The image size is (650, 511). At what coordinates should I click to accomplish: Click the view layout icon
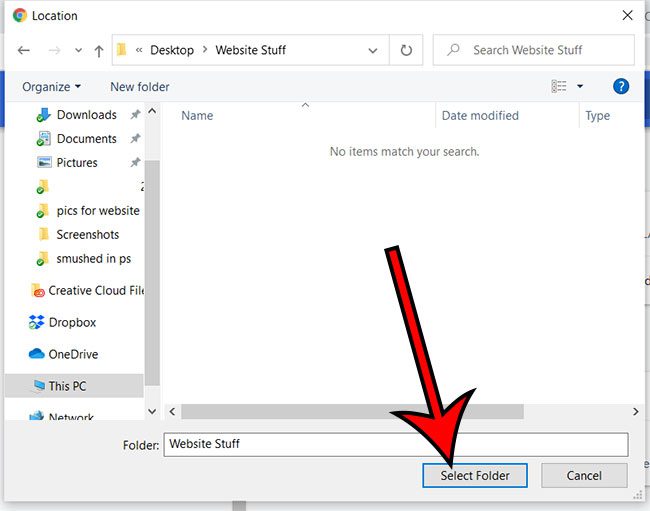(559, 87)
